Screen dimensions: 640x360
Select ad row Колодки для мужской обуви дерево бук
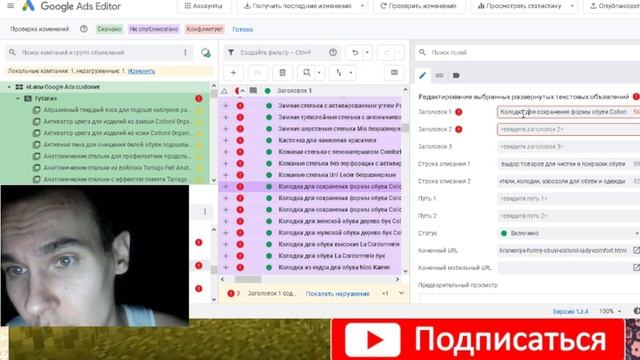click(x=310, y=233)
